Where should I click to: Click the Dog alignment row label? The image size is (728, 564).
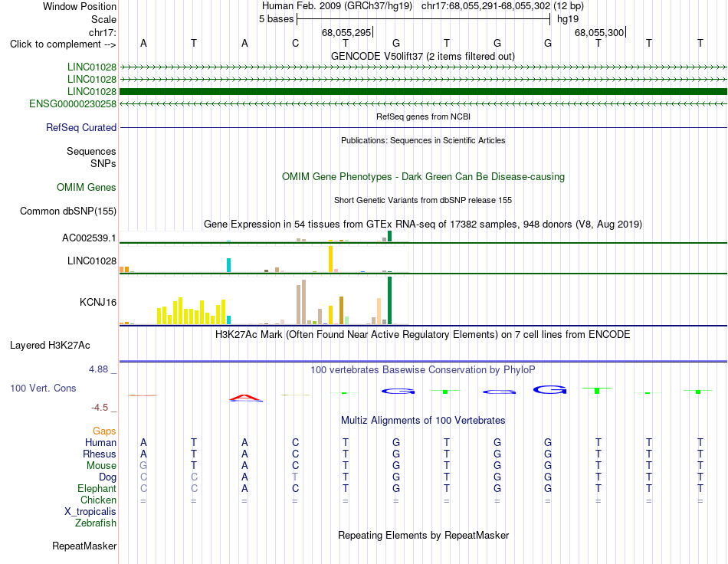pyautogui.click(x=108, y=477)
